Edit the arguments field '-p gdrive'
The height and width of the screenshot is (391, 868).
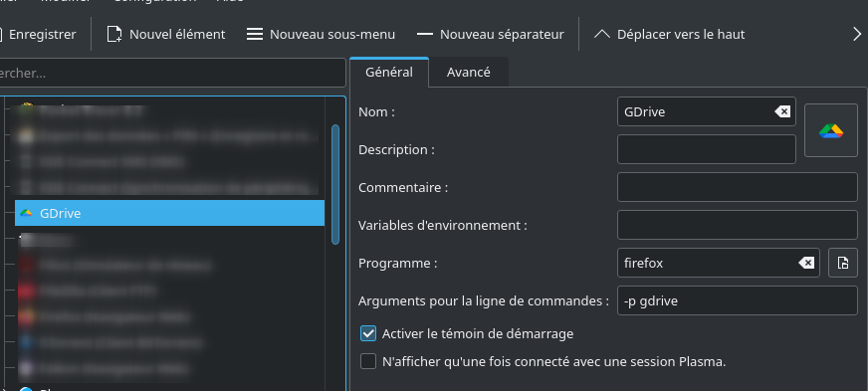click(738, 300)
